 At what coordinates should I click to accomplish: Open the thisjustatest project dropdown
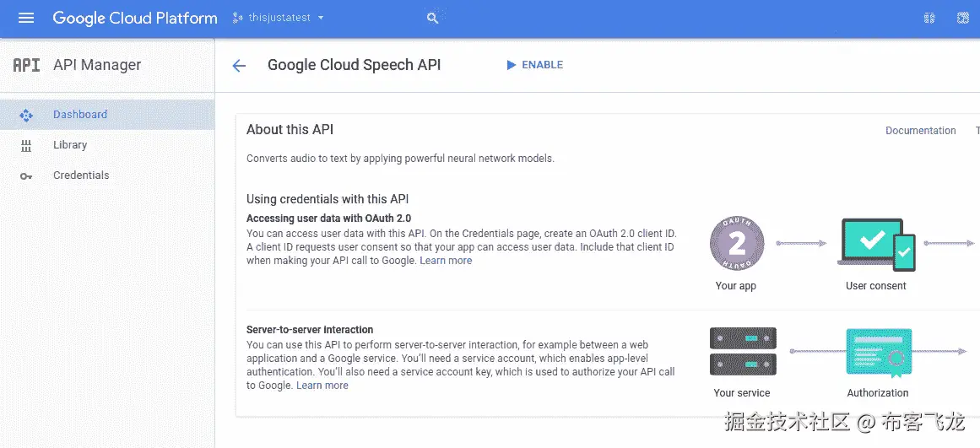tap(279, 18)
